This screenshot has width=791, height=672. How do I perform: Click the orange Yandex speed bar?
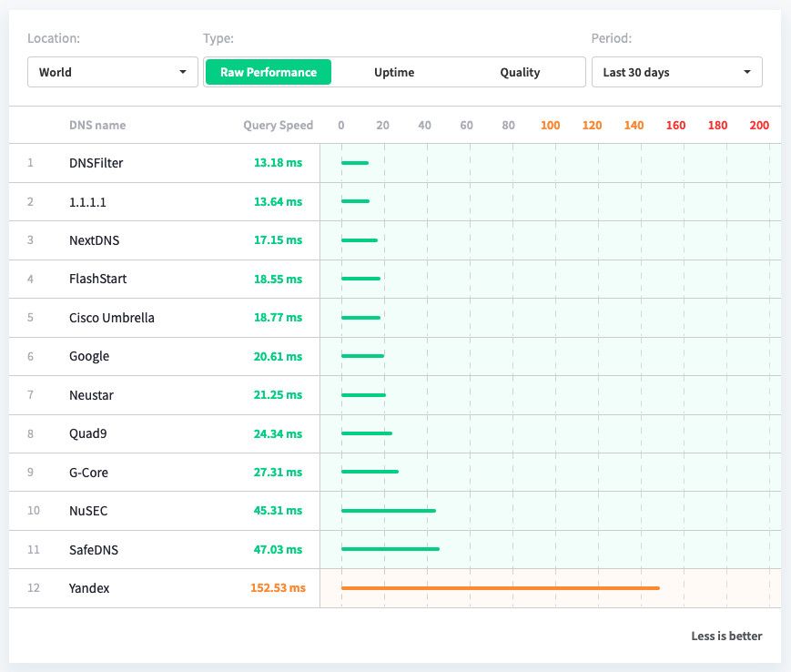[x=501, y=587]
